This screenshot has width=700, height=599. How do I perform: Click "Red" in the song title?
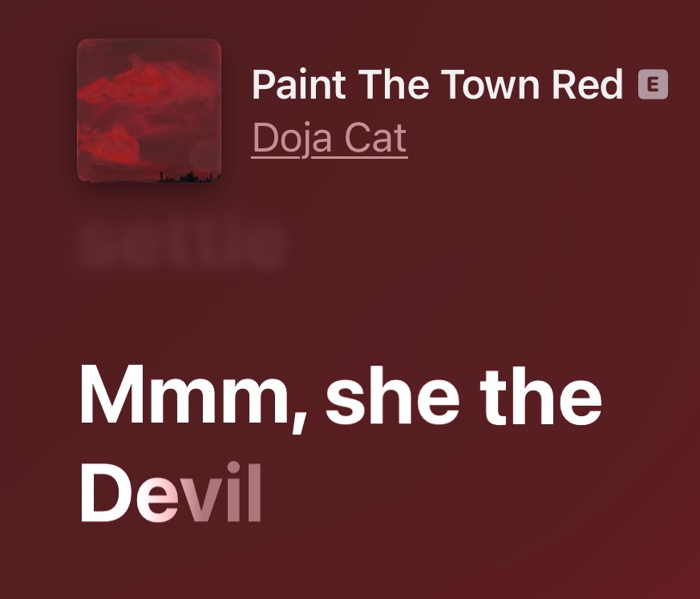(x=587, y=84)
